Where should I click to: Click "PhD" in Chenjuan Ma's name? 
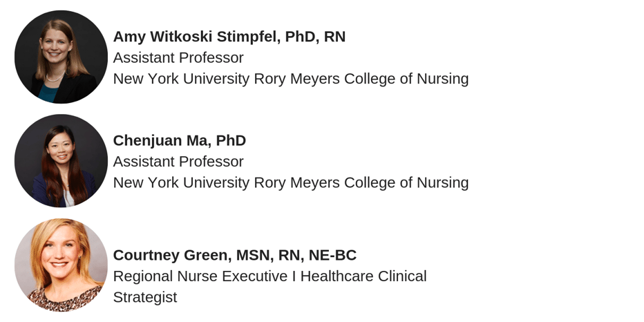[x=231, y=140]
